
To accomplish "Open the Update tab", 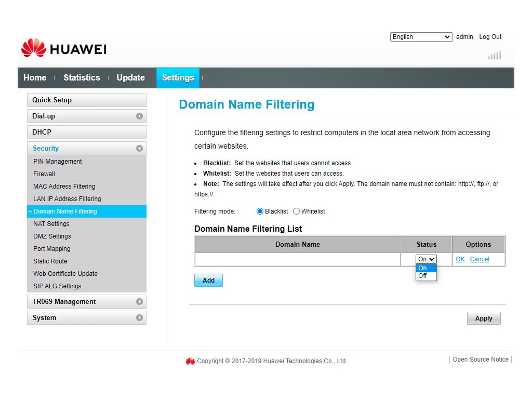I will pyautogui.click(x=130, y=78).
